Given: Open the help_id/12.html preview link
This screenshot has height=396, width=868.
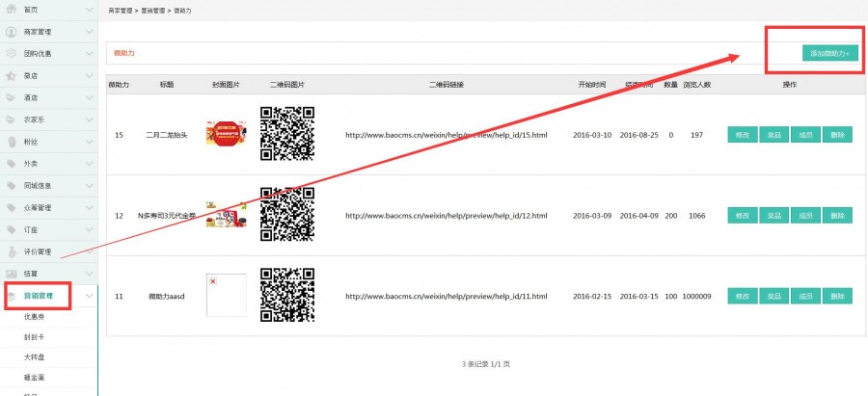Looking at the screenshot, I should pyautogui.click(x=447, y=215).
